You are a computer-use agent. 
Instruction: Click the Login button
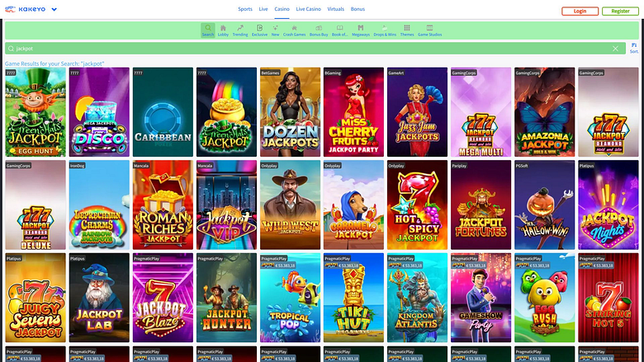click(580, 11)
